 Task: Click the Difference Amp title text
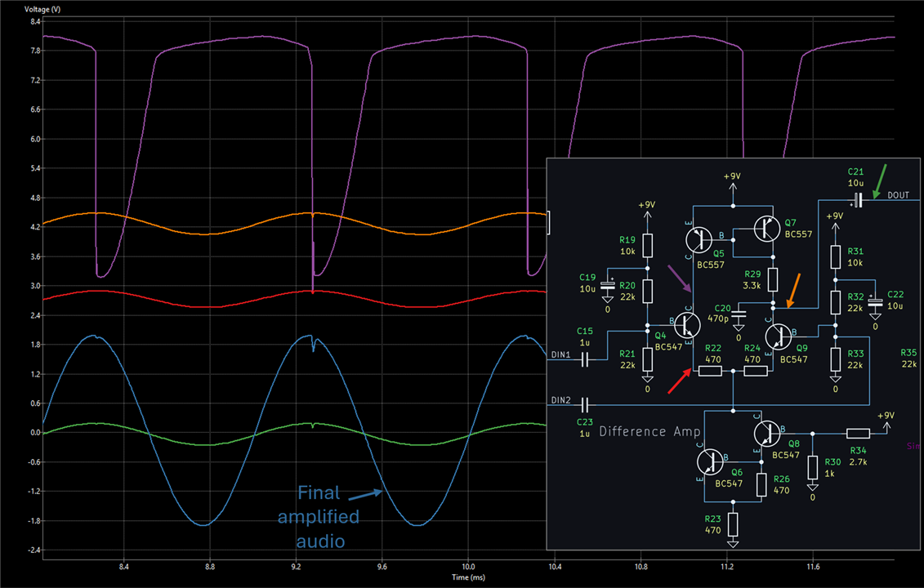[x=650, y=431]
